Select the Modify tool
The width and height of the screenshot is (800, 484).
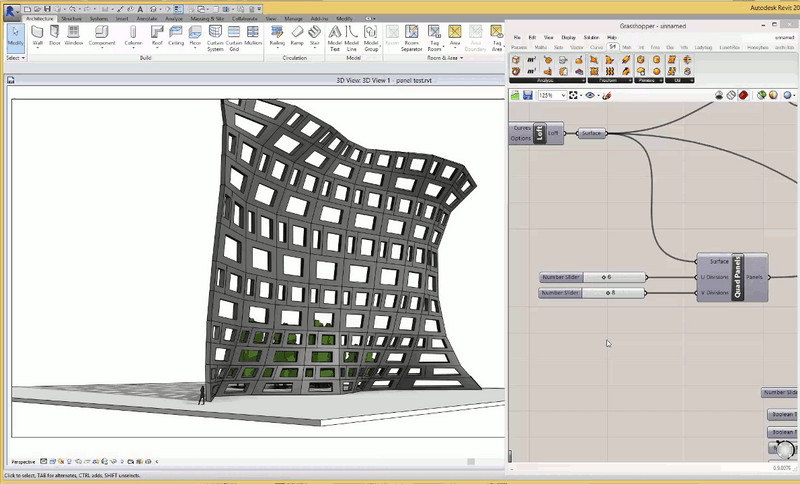tap(15, 37)
